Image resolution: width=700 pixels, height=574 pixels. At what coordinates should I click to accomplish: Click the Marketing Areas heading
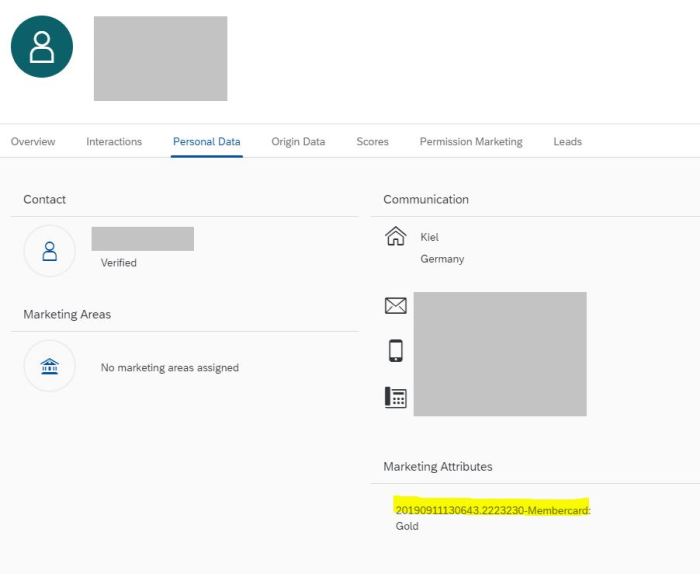click(x=67, y=314)
